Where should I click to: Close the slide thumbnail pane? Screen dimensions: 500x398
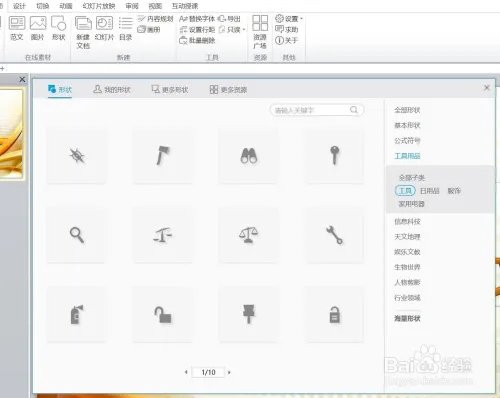tap(22, 79)
